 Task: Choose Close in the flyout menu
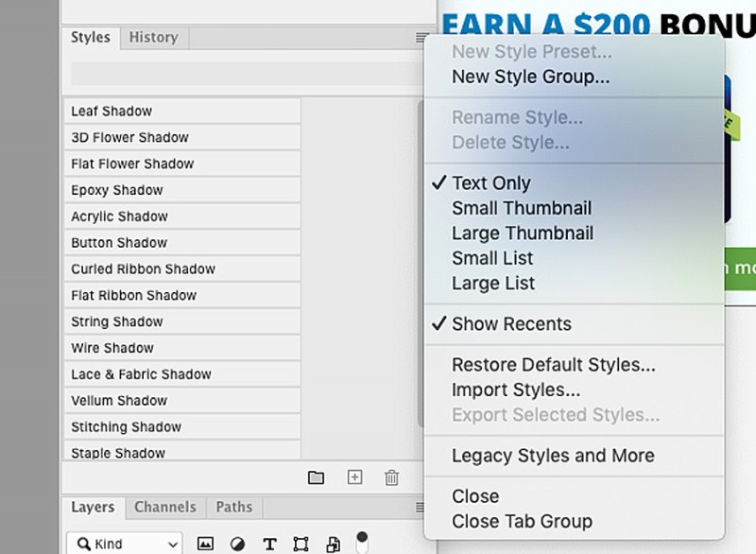click(x=575, y=496)
